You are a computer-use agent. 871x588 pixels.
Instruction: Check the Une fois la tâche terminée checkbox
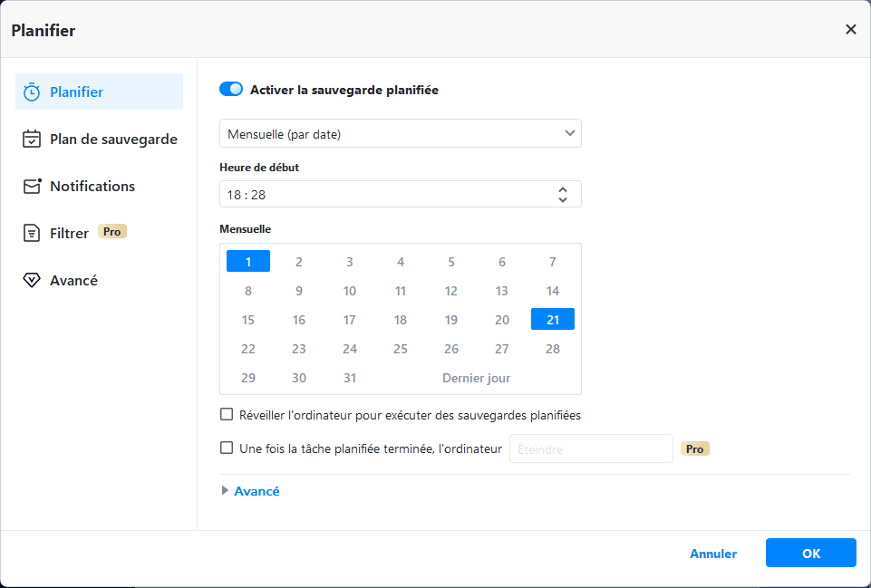click(x=227, y=448)
